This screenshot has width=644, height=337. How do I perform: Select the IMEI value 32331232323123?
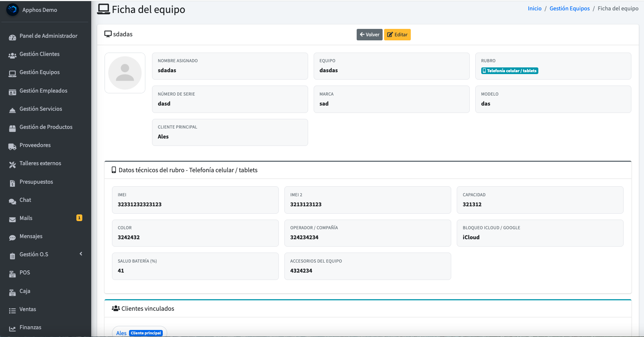pyautogui.click(x=139, y=204)
